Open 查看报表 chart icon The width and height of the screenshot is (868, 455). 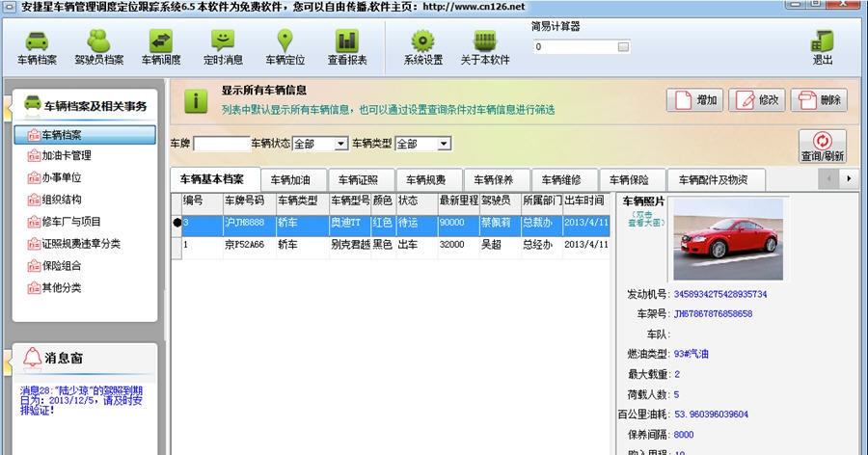346,48
